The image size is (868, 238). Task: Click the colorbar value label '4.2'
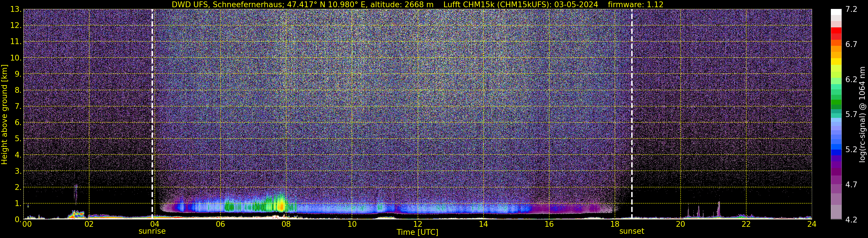pos(851,220)
